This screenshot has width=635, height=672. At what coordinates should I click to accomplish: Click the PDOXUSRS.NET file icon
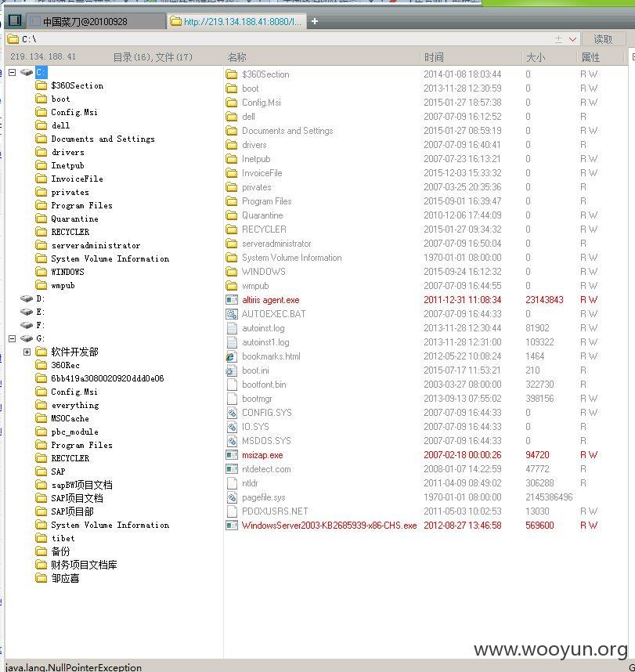(x=232, y=511)
